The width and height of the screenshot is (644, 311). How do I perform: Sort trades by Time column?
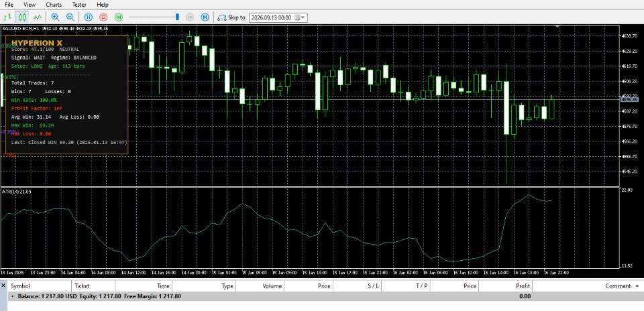point(144,286)
